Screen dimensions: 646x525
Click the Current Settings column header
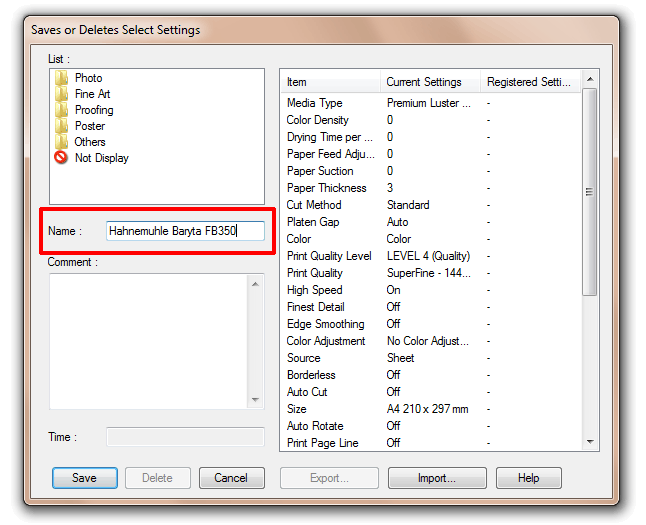click(x=430, y=82)
